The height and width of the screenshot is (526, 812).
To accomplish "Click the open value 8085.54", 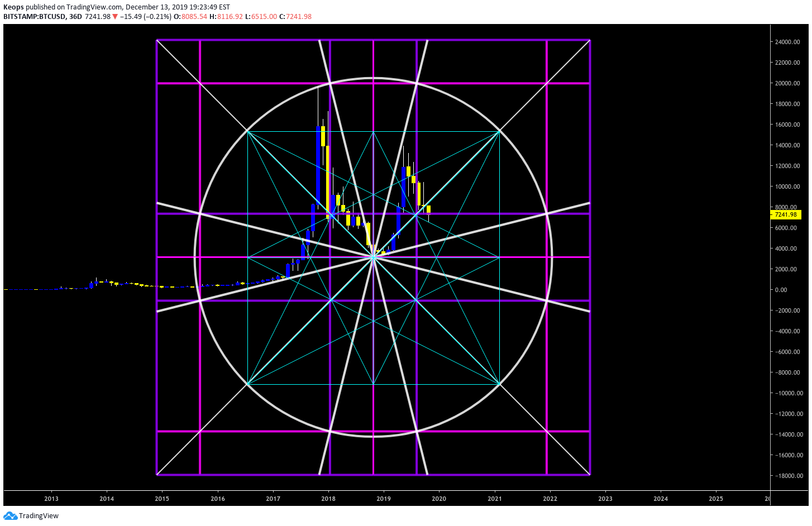I will (x=194, y=17).
